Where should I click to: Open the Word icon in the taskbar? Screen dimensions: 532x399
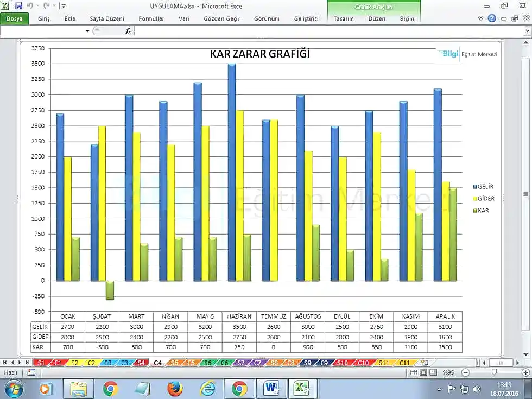coord(271,389)
